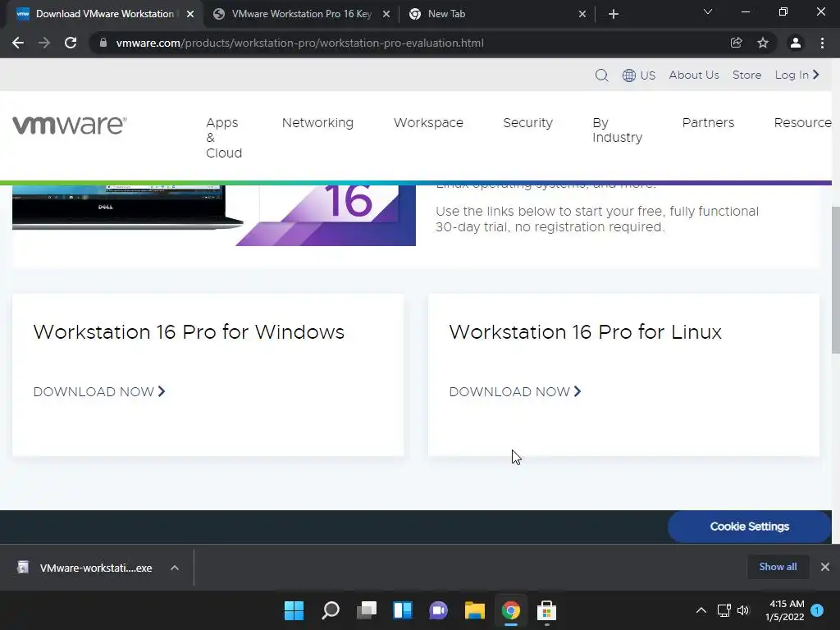Bookmark this page with the star
Image resolution: width=840 pixels, height=630 pixels.
tap(763, 43)
